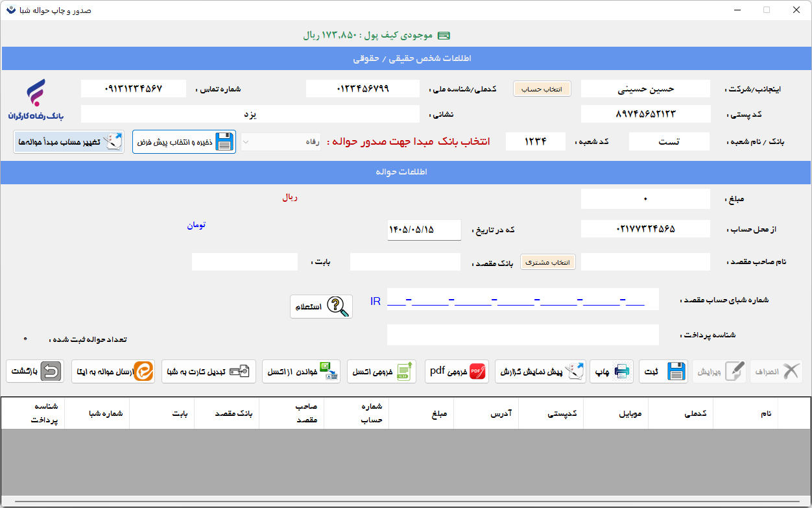Image resolution: width=812 pixels, height=508 pixels.
Task: Click the بانک مقصد column header
Action: (227, 413)
